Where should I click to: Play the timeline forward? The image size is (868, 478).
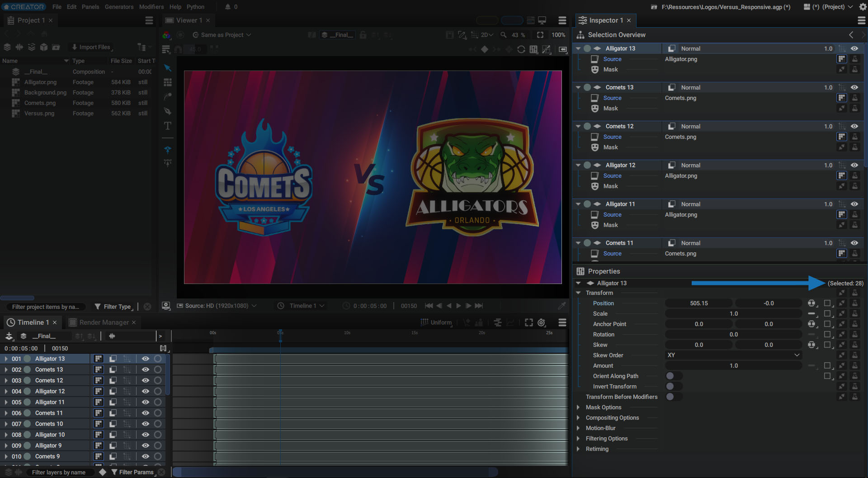tap(458, 306)
